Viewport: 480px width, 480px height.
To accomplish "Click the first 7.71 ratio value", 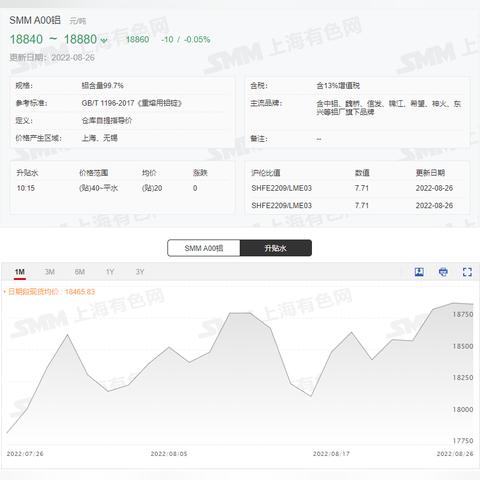I will [x=362, y=188].
